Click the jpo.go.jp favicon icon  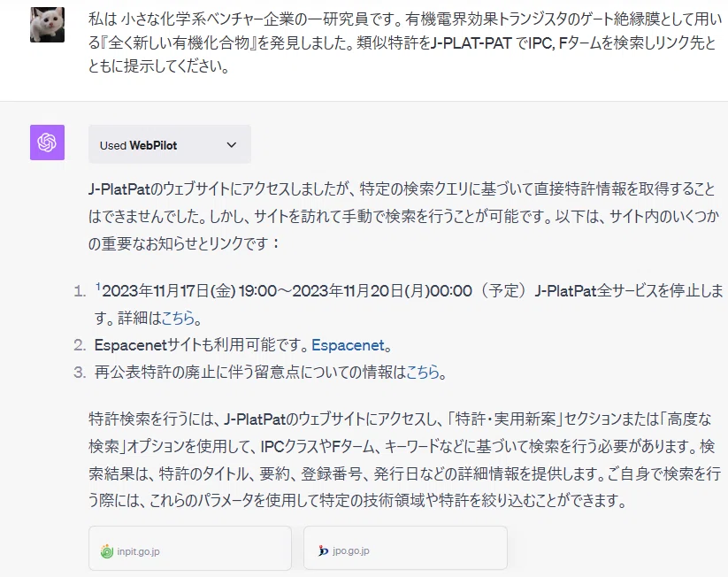323,551
